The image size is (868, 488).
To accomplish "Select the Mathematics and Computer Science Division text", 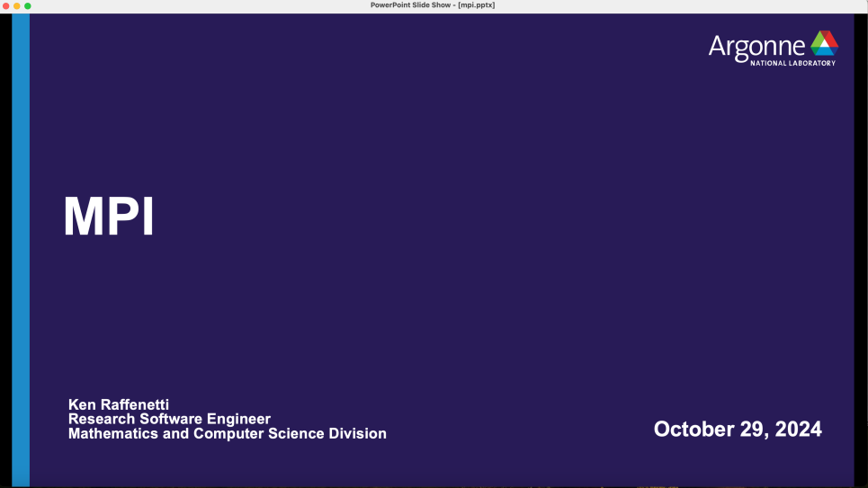I will tap(227, 433).
